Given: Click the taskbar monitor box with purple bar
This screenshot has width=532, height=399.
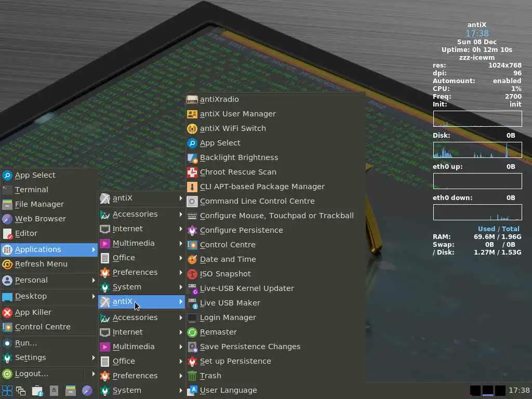Looking at the screenshot, I should click(487, 391).
